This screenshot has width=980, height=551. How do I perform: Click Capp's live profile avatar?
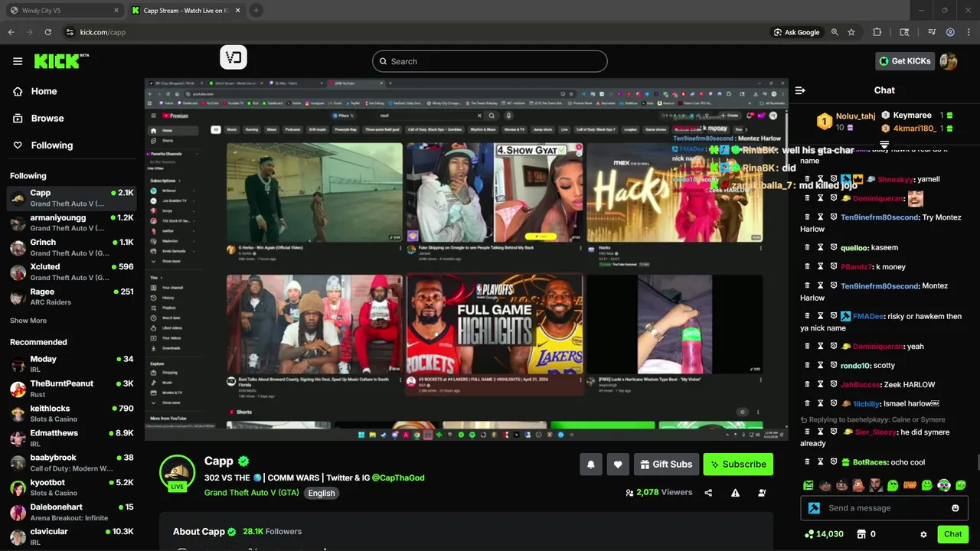[x=177, y=472]
